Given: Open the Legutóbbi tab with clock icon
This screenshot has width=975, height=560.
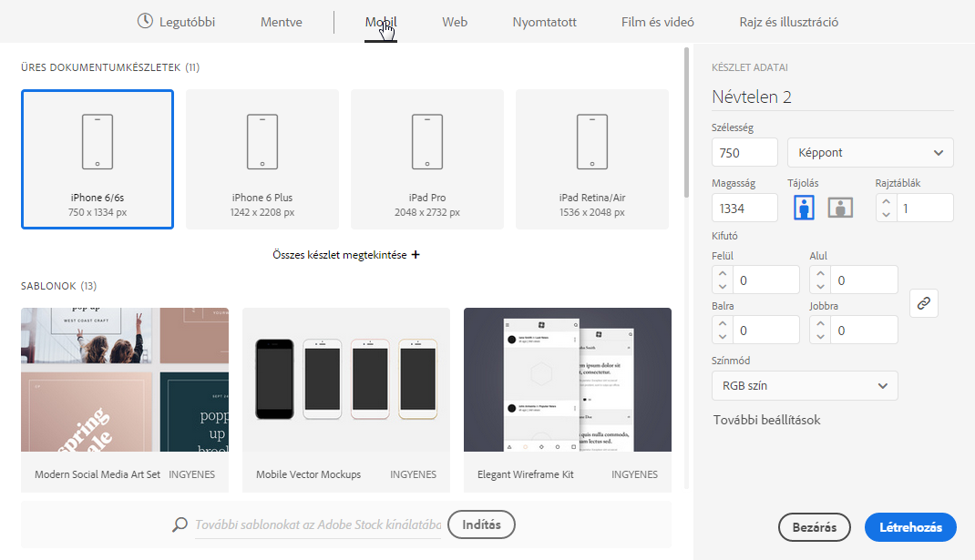Looking at the screenshot, I should (x=176, y=22).
